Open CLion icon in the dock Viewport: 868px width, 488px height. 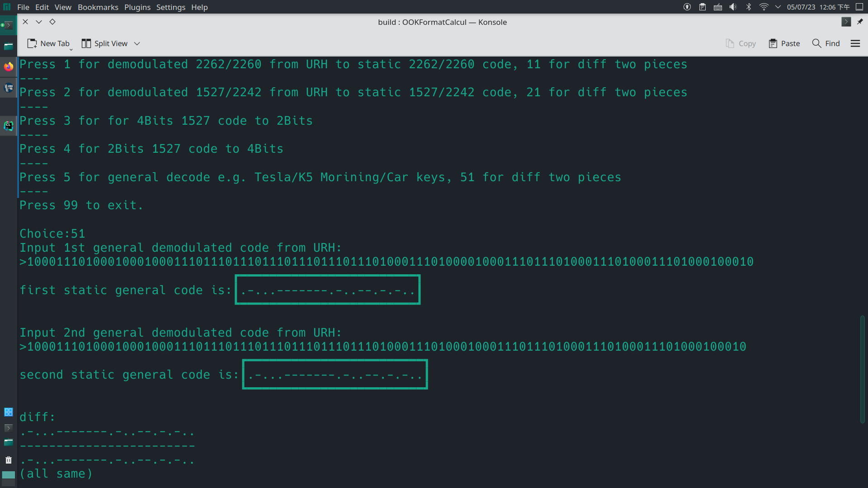[x=9, y=126]
